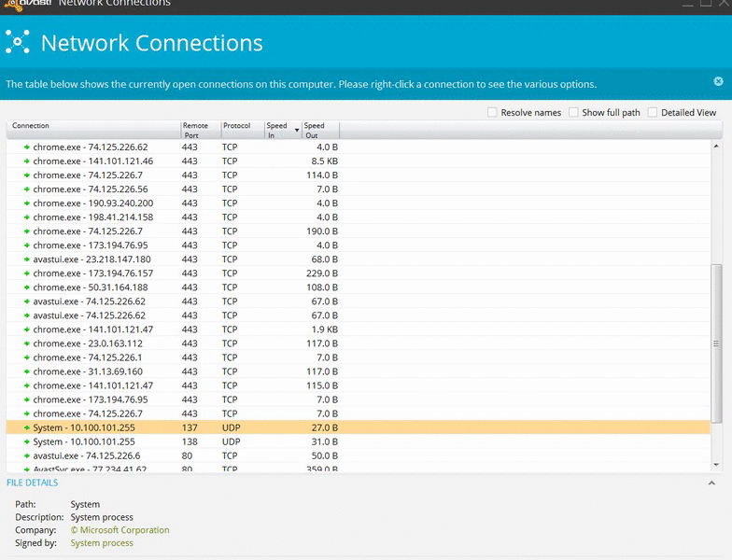Enable the Resolve names checkbox

[492, 112]
